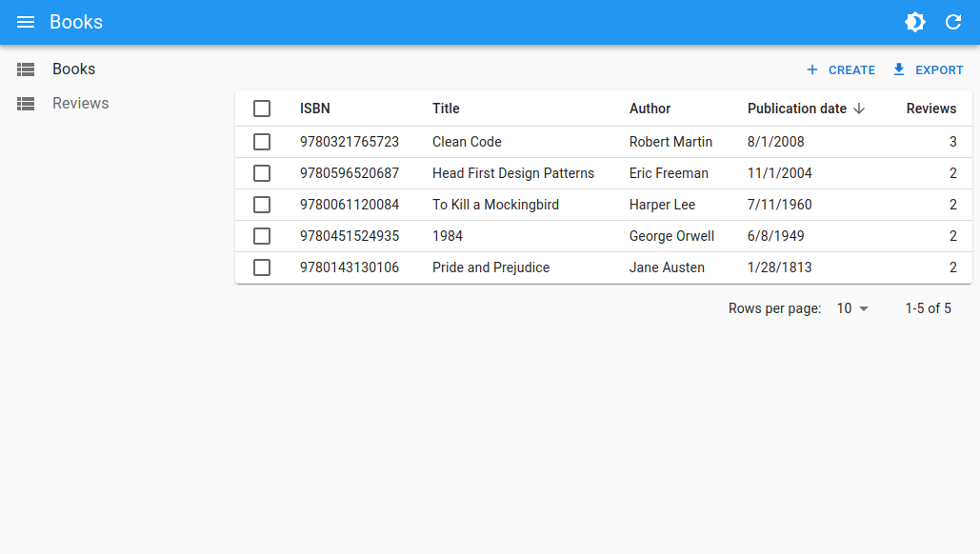Check the Clean Code row checkbox
Viewport: 980px width, 554px height.
[x=262, y=141]
